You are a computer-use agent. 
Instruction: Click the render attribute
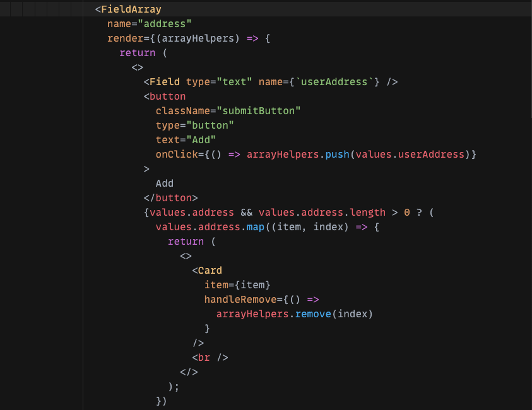tap(125, 38)
